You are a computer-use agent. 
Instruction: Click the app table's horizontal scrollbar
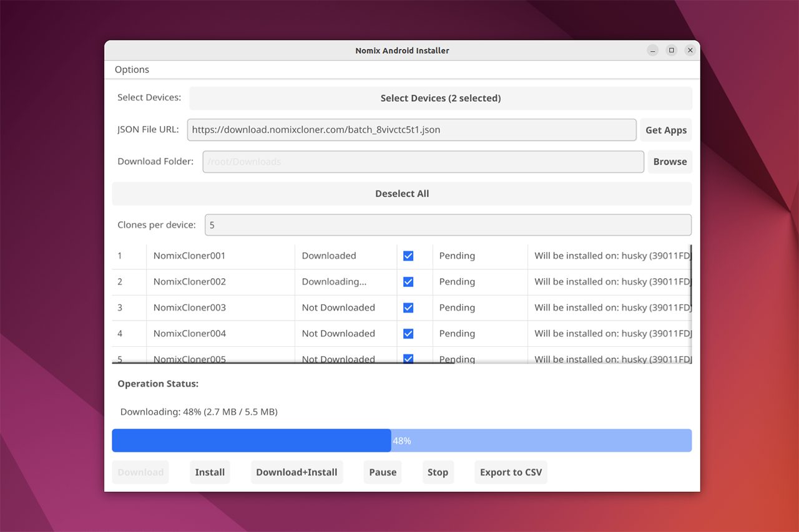[283, 362]
